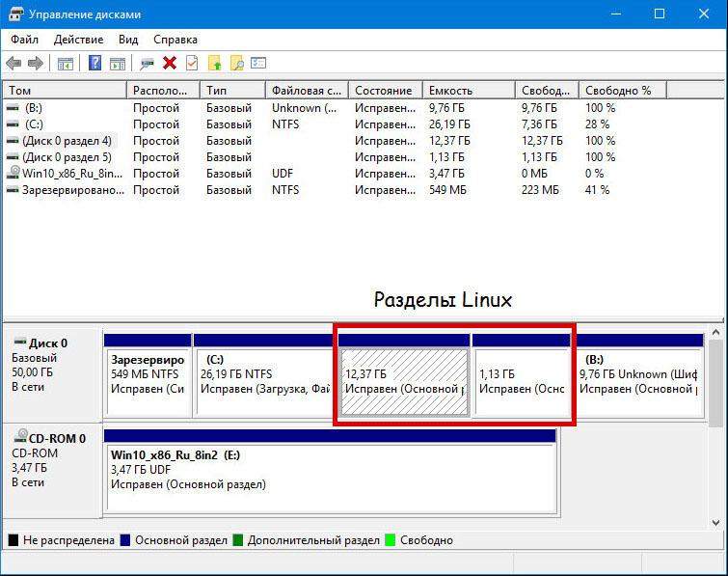
Task: Click the vertical scrollbar thumb in disk pane
Action: 715,384
